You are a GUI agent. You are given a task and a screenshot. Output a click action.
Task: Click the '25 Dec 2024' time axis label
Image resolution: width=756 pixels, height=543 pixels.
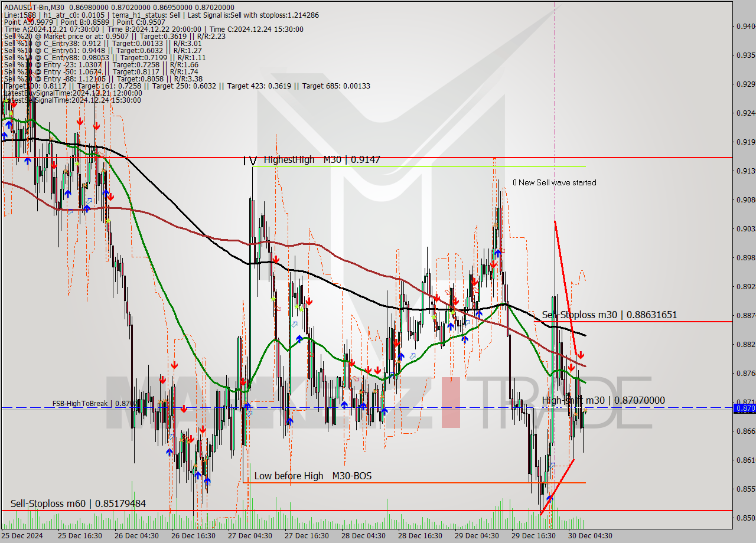(x=22, y=536)
